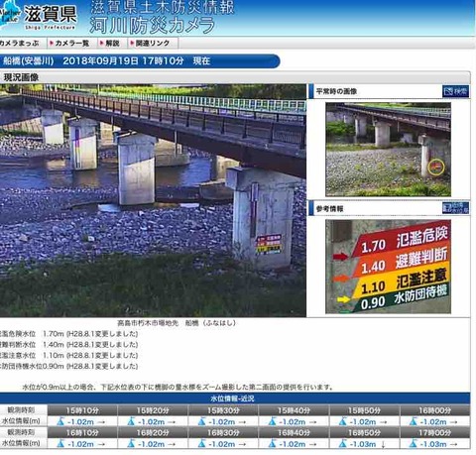
Task: Click the trend arrow in the 17時00分 cell
Action: point(454,444)
